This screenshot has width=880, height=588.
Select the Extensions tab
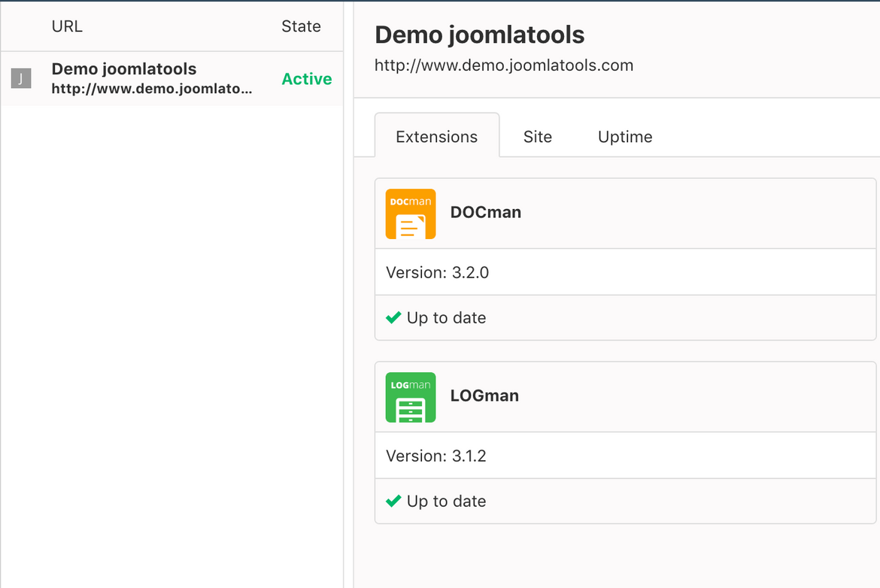click(437, 136)
